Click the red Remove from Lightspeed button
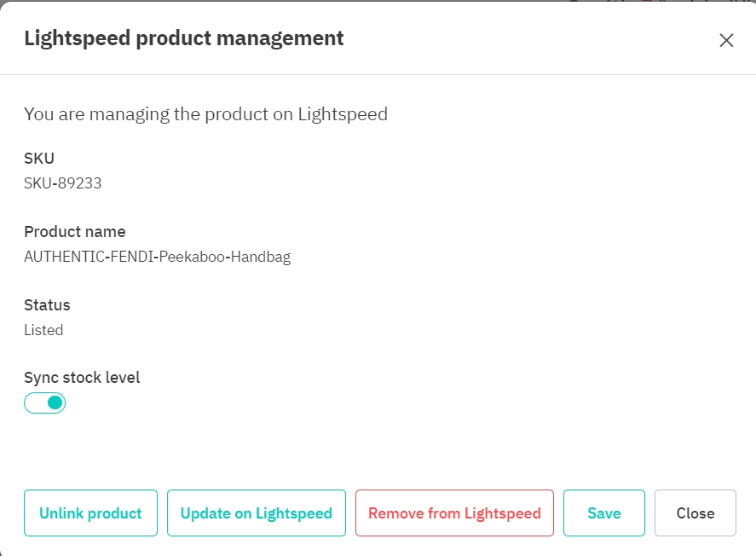756x556 pixels. pyautogui.click(x=454, y=513)
